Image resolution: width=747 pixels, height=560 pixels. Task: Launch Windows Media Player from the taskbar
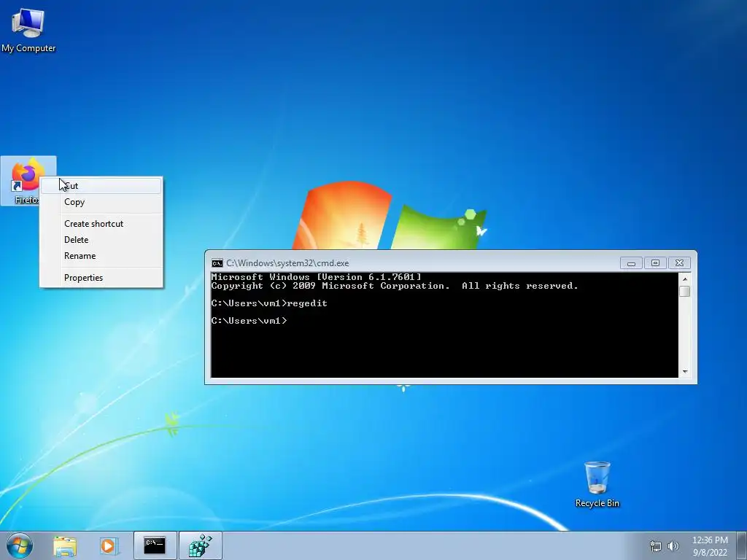tap(109, 545)
